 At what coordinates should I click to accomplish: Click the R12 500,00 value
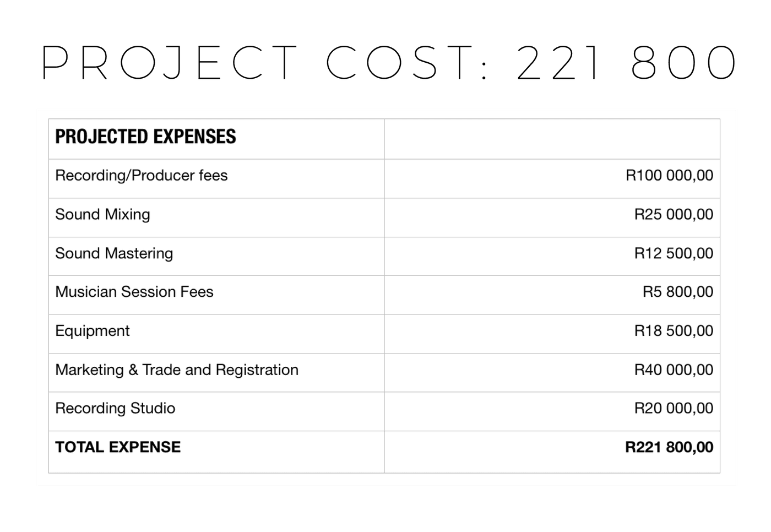click(x=674, y=253)
